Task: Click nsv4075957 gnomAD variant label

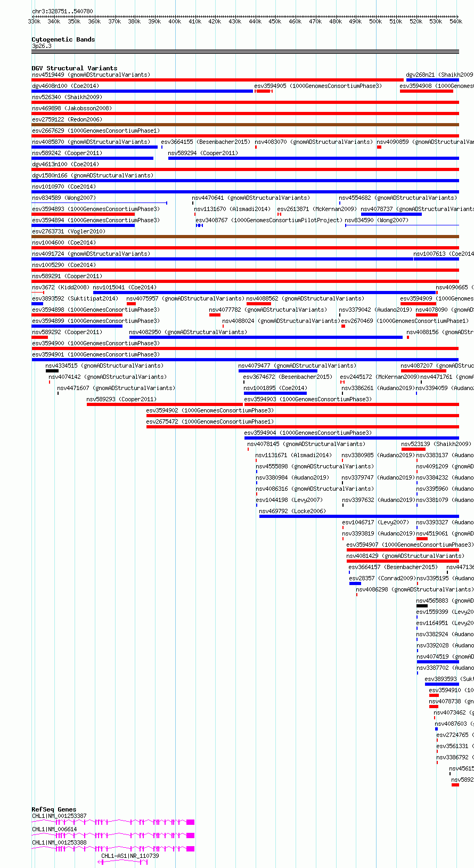Action: [185, 299]
